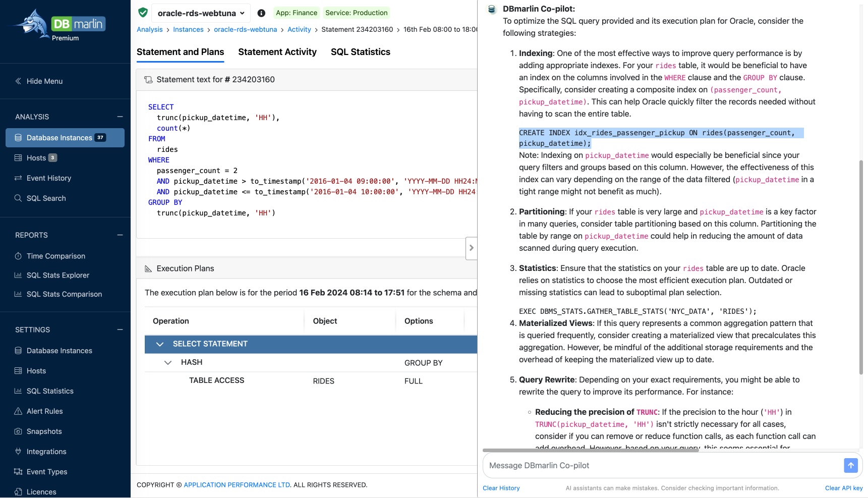The image size is (868, 498).
Task: Open the oracle-rds-webtuna instance dropdown
Action: 201,13
